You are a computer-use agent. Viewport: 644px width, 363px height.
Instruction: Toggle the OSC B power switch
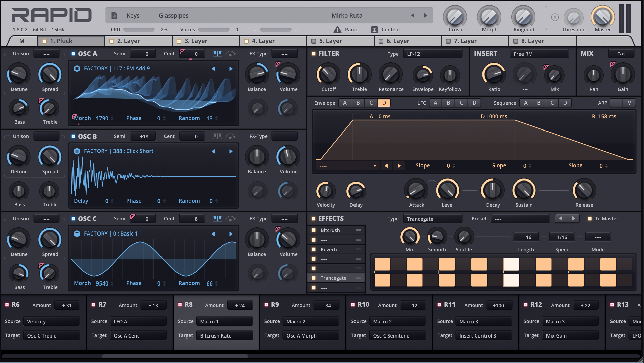tap(73, 136)
